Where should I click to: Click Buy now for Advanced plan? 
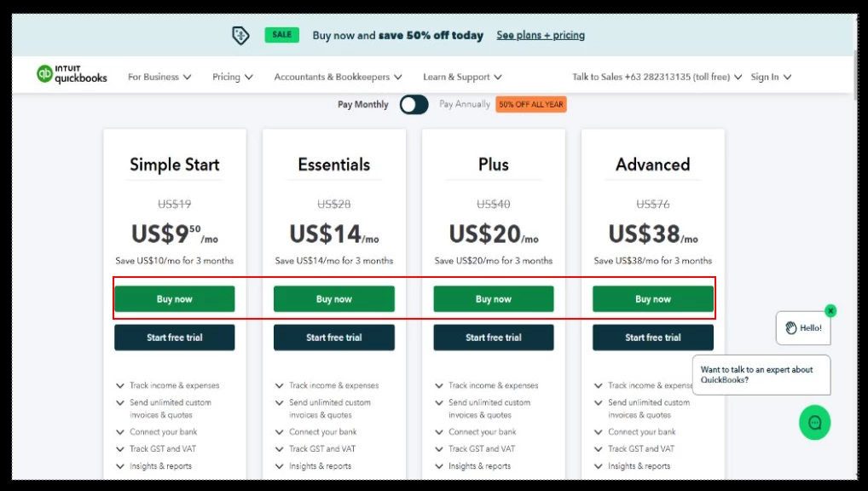coord(652,299)
